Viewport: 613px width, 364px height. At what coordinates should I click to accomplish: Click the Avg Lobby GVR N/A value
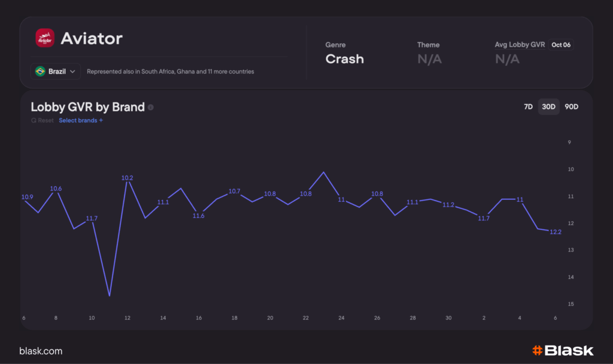(x=507, y=59)
